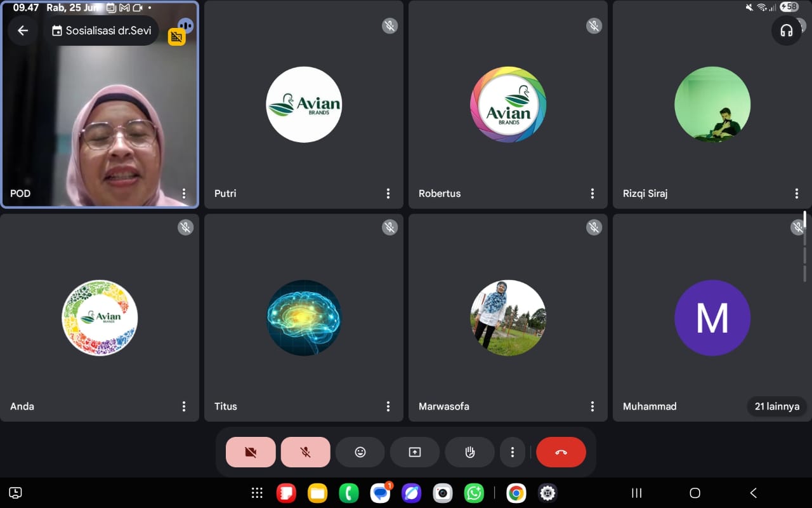Open more options in the call controls
Image resolution: width=812 pixels, height=508 pixels.
click(512, 452)
